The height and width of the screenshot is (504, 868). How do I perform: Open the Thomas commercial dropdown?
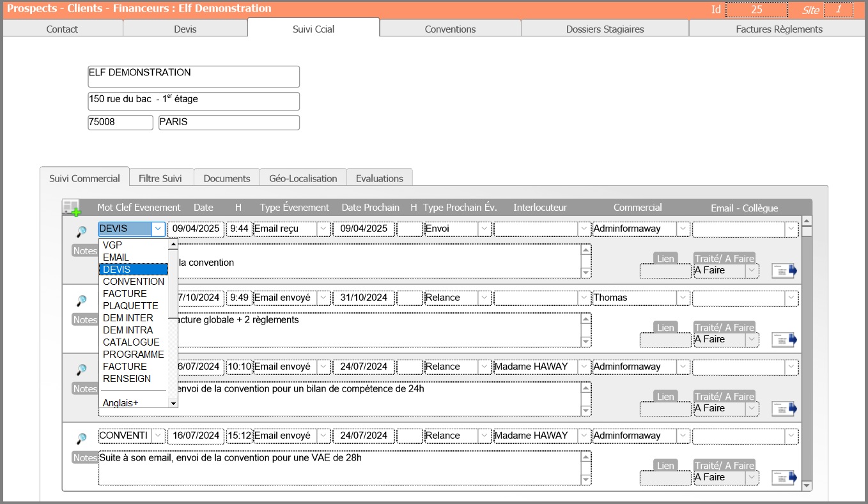point(683,298)
